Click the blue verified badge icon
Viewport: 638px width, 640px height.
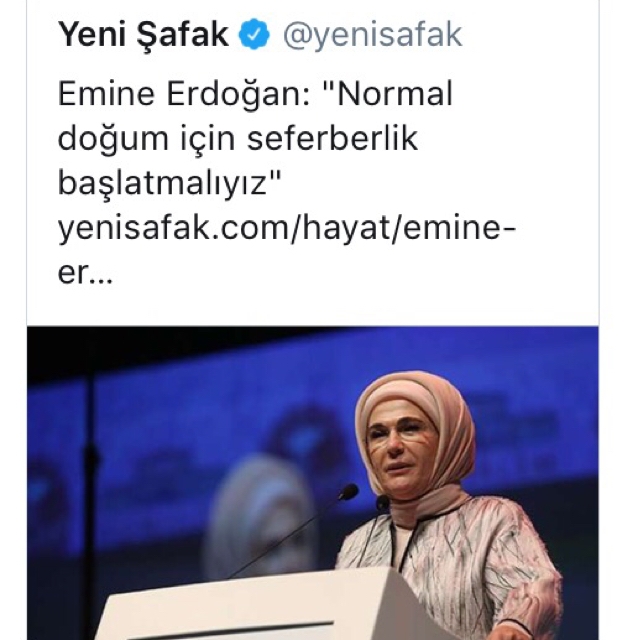(x=254, y=34)
